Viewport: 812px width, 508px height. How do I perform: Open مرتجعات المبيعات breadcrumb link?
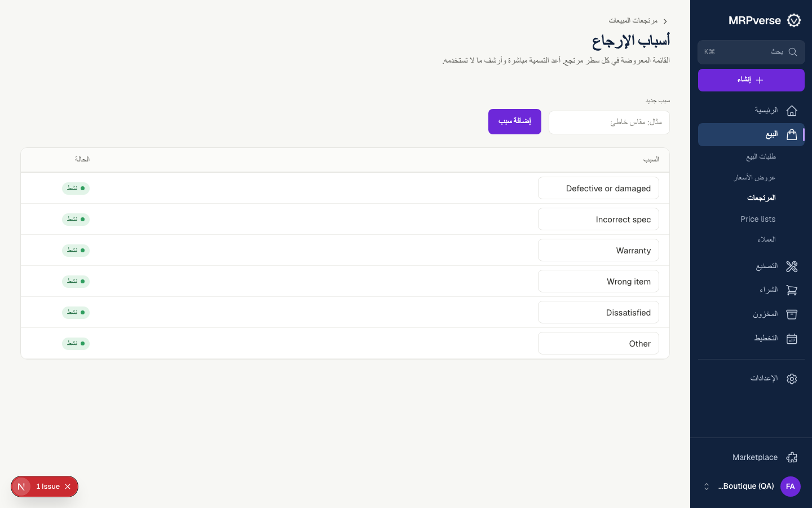click(x=633, y=21)
